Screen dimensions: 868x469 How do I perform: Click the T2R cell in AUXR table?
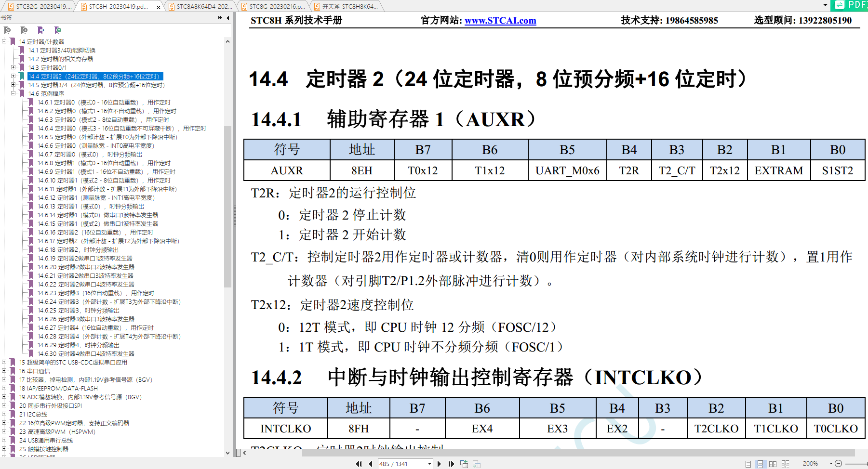pos(629,170)
